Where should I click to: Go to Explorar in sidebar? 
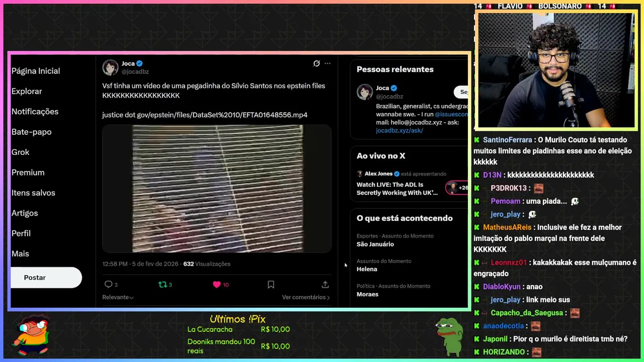pos(27,92)
